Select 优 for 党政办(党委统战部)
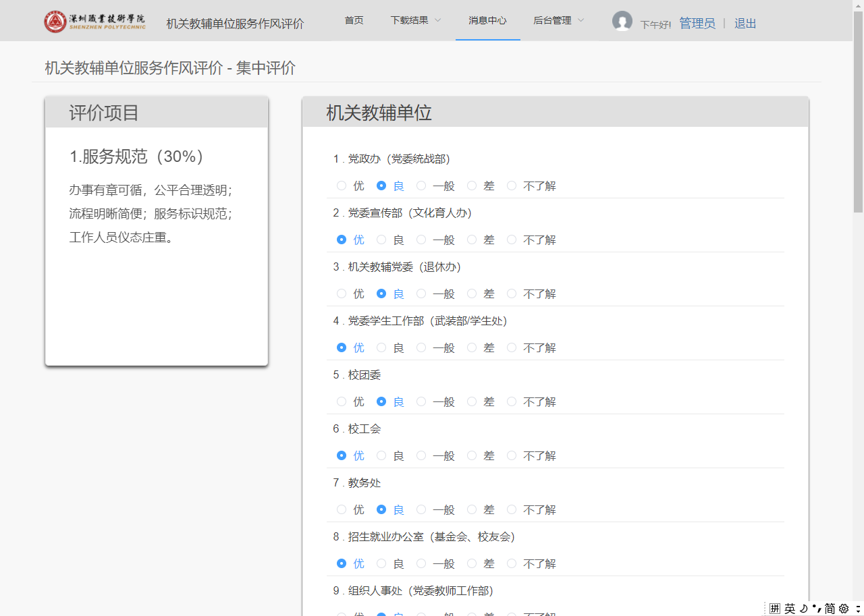 click(342, 186)
